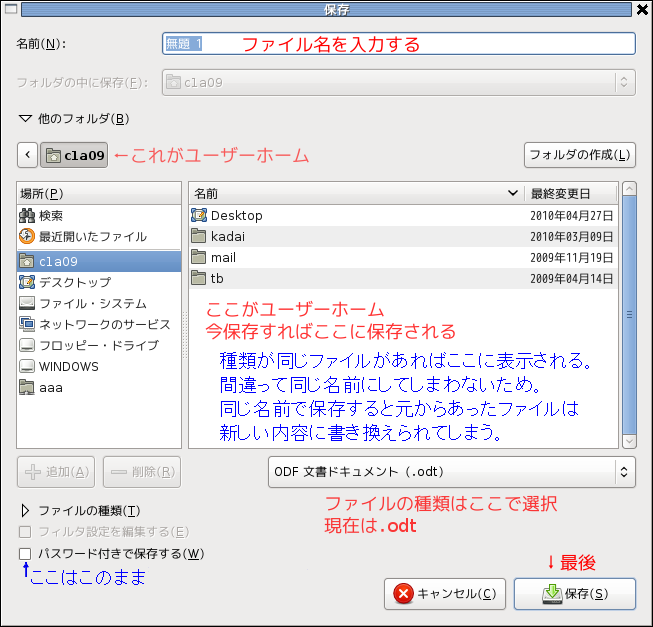This screenshot has width=653, height=627.
Task: Click the back arrow path button
Action: point(27,155)
